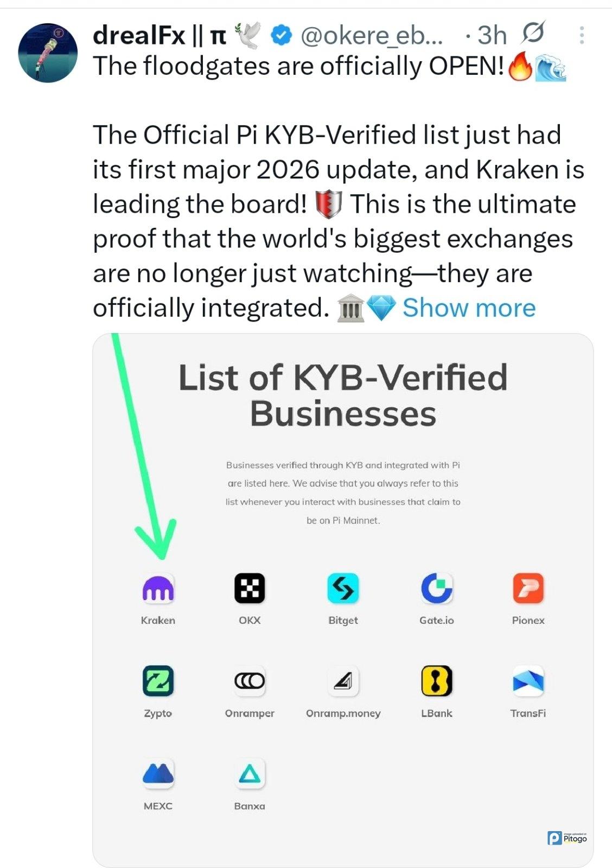The image size is (612, 868).
Task: Open the @okere_eb handle link
Action: (x=372, y=36)
